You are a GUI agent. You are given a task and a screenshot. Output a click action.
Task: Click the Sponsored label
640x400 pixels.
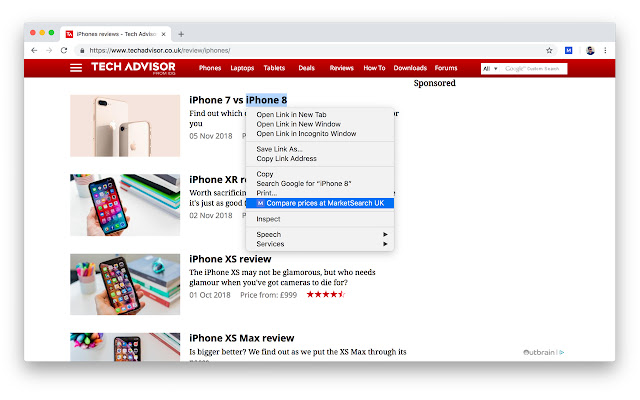tap(434, 83)
